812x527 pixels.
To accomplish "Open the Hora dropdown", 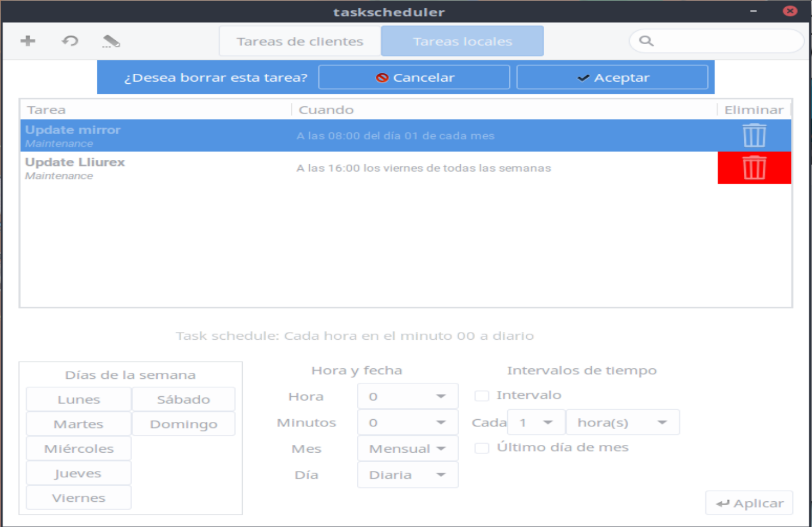I will [x=408, y=396].
